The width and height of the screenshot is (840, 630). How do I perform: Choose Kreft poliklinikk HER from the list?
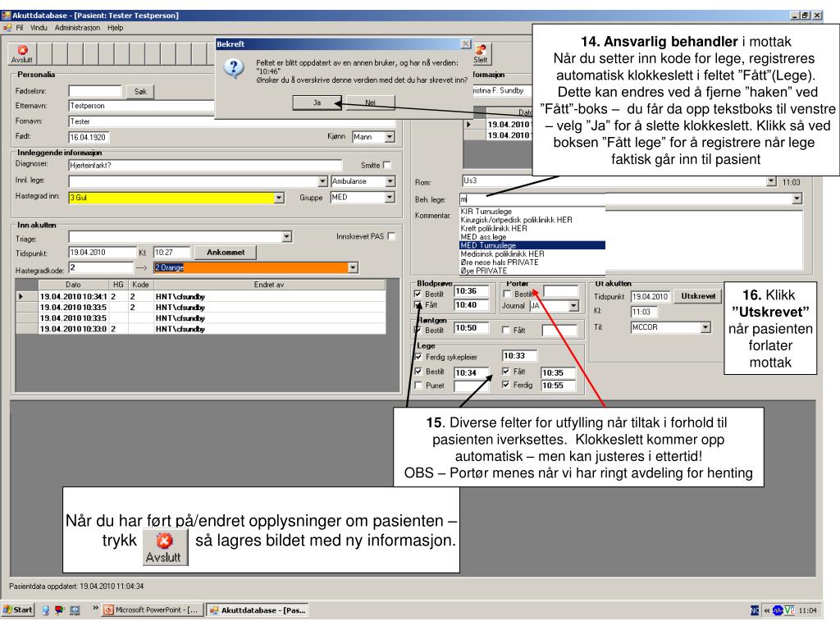coord(532,228)
